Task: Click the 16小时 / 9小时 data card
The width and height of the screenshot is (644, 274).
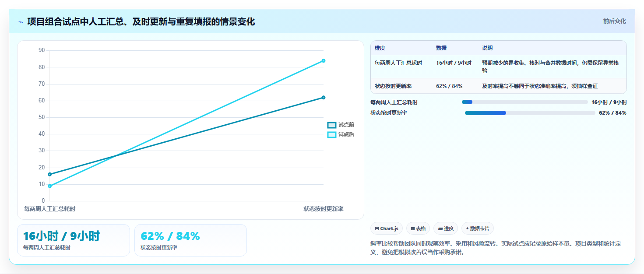Action: [74, 240]
